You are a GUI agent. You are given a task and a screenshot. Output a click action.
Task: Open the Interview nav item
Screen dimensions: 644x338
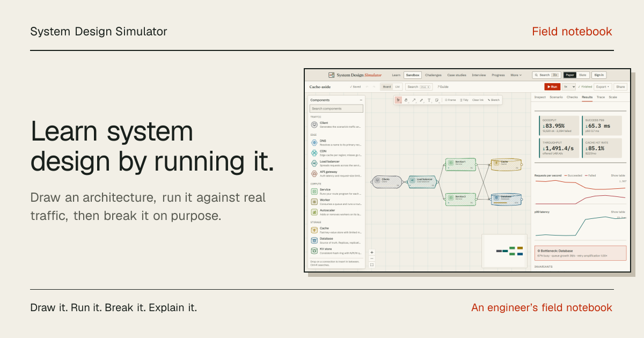click(479, 75)
